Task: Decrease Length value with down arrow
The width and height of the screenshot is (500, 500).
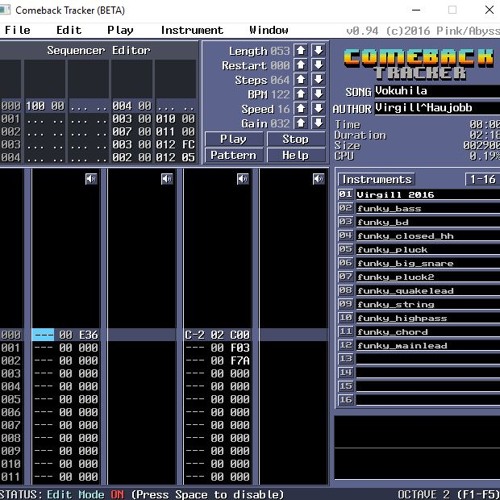Action: click(x=318, y=51)
